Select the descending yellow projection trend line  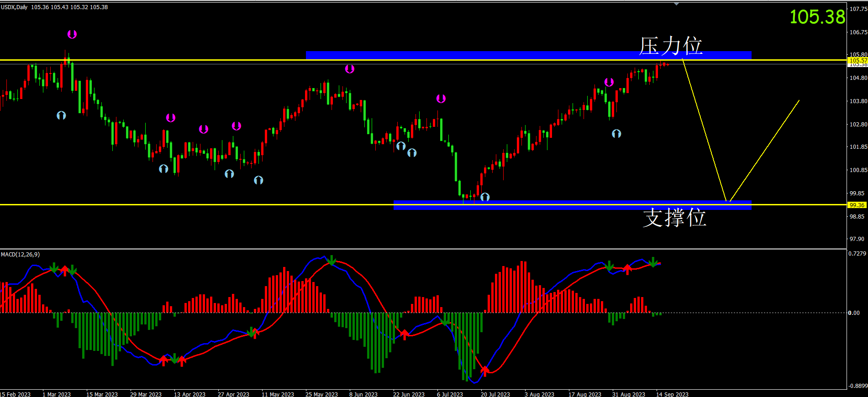tap(704, 130)
